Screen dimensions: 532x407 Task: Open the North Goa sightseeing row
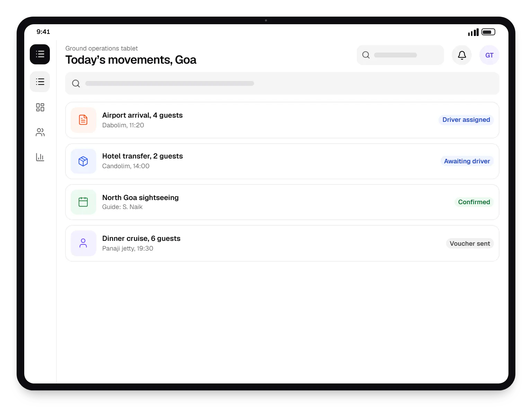(x=282, y=202)
